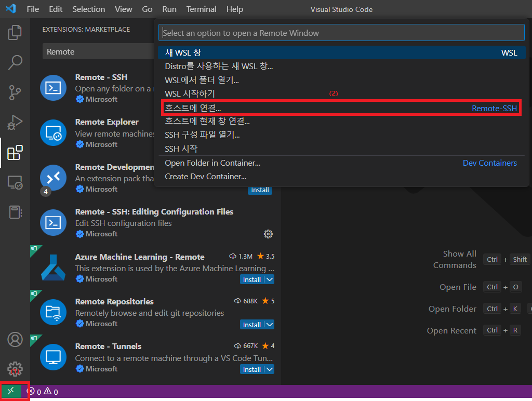Click Remote Repositories extension title
The height and width of the screenshot is (401, 532).
click(x=114, y=302)
